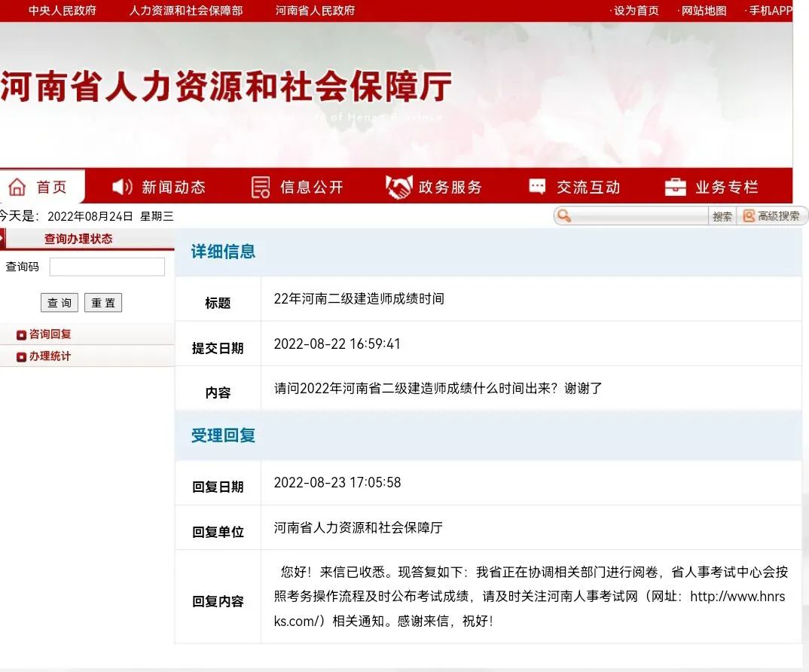Select the home icon on 首页 tab
809x672 pixels.
(15, 186)
